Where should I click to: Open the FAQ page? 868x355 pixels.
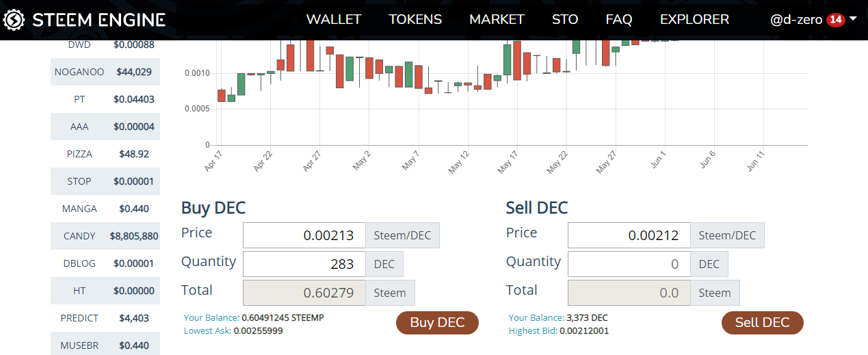[619, 20]
